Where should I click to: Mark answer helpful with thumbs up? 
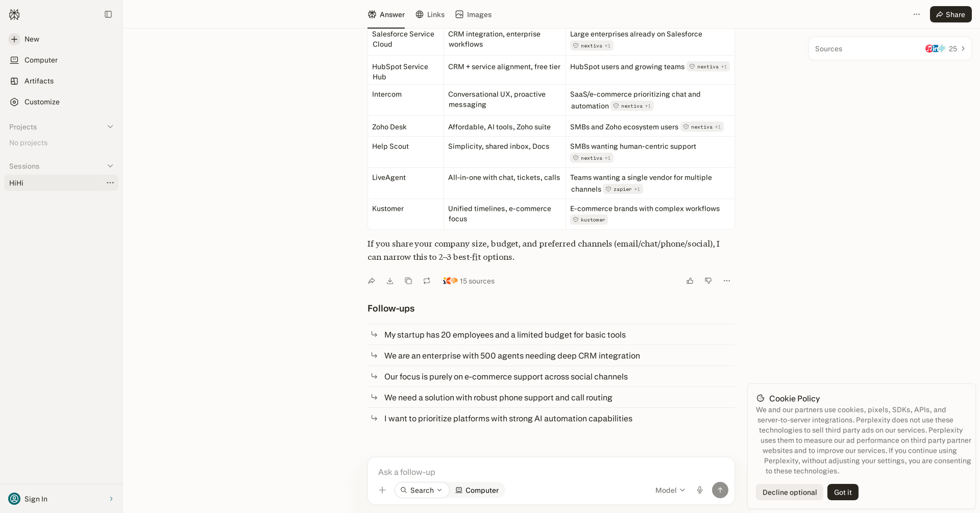[690, 281]
